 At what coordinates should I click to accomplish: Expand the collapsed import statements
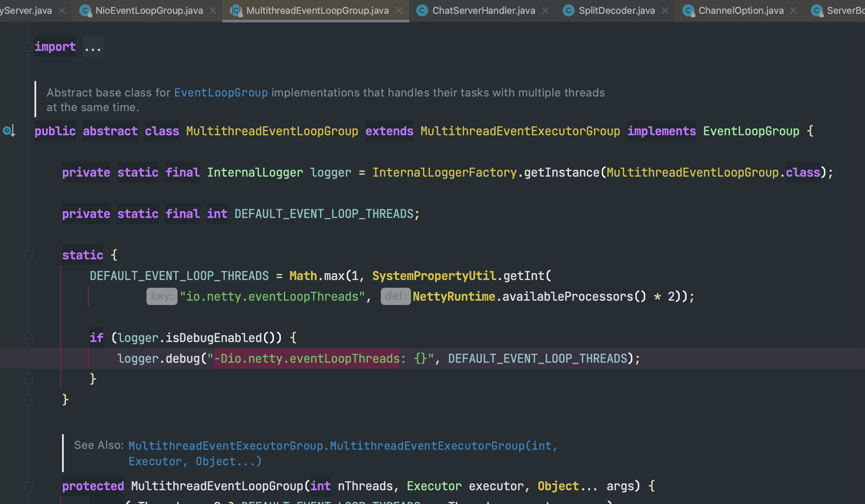28,47
